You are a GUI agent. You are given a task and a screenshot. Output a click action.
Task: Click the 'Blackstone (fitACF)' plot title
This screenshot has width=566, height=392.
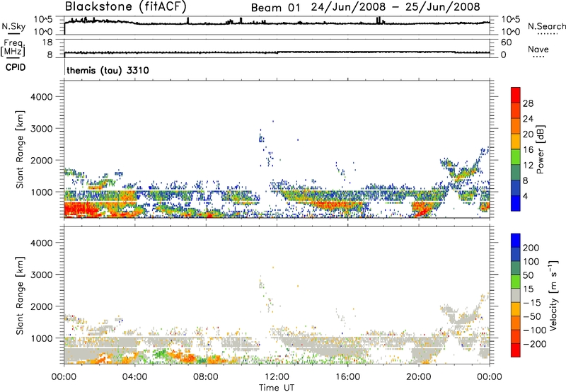126,6
